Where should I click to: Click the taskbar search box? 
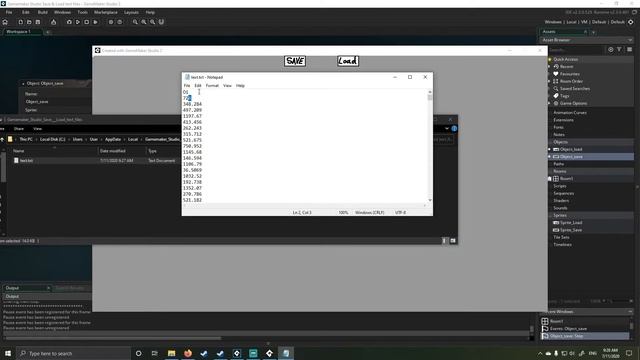pyautogui.click(x=73, y=353)
